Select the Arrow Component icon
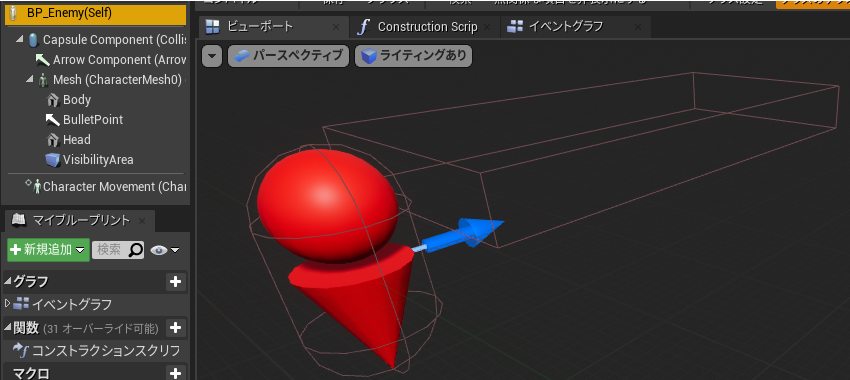This screenshot has width=850, height=380. tap(42, 60)
